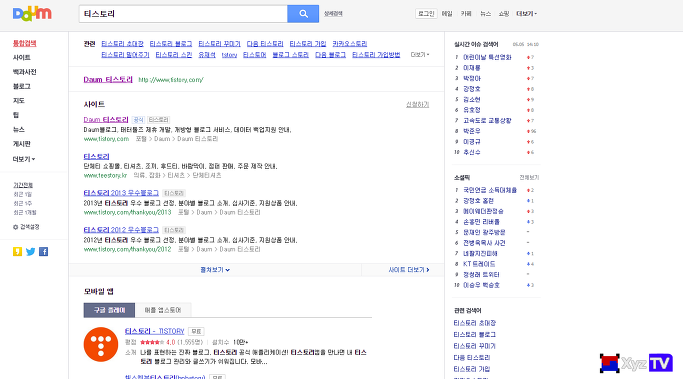Click the Facebook share icon
The width and height of the screenshot is (683, 379).
click(x=44, y=251)
